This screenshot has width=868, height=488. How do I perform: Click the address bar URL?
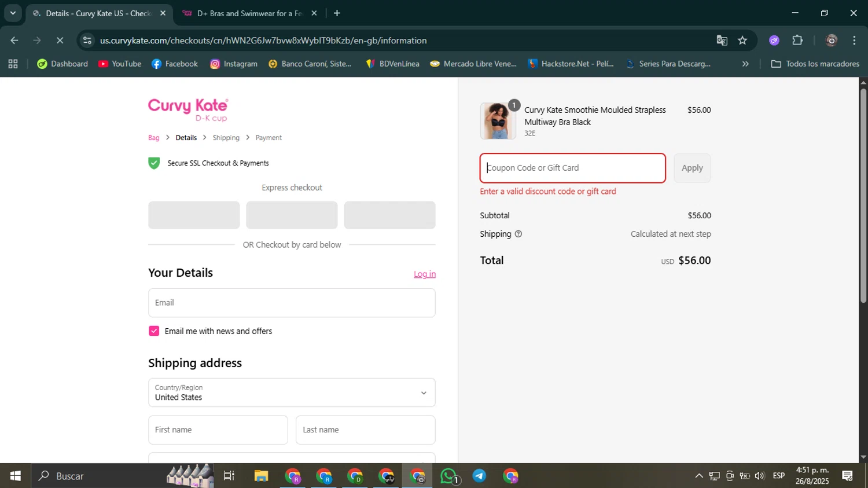tap(263, 41)
